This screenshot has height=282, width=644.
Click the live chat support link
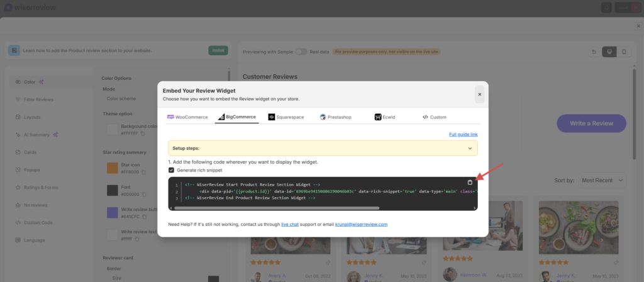(x=289, y=224)
